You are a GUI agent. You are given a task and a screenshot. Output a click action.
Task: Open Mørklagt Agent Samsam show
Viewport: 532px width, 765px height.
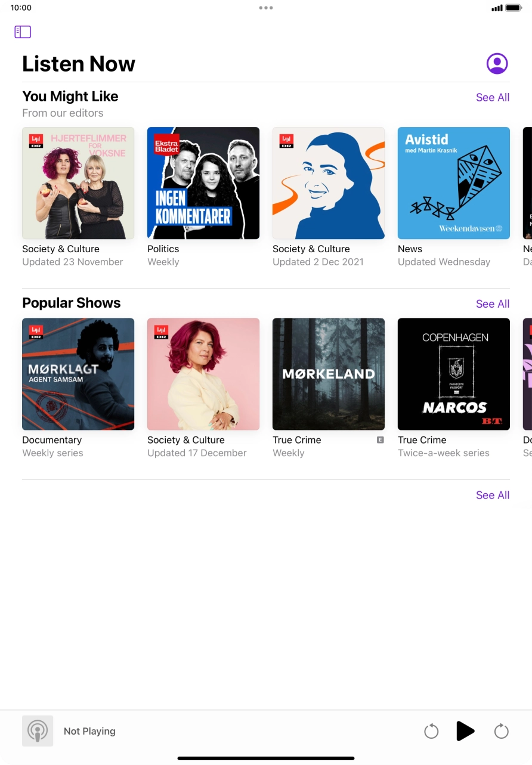pos(78,374)
